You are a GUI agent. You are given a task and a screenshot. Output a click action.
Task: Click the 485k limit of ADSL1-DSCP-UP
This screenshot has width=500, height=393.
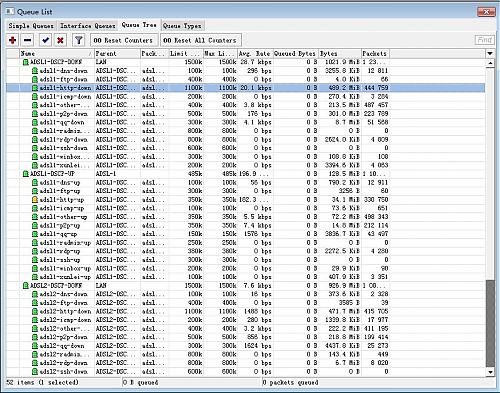tap(195, 174)
